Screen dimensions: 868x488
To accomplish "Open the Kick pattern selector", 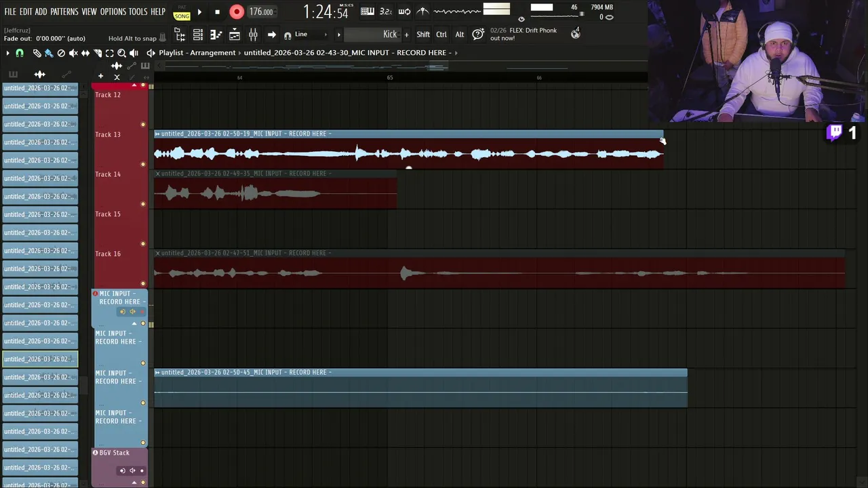I will point(372,35).
